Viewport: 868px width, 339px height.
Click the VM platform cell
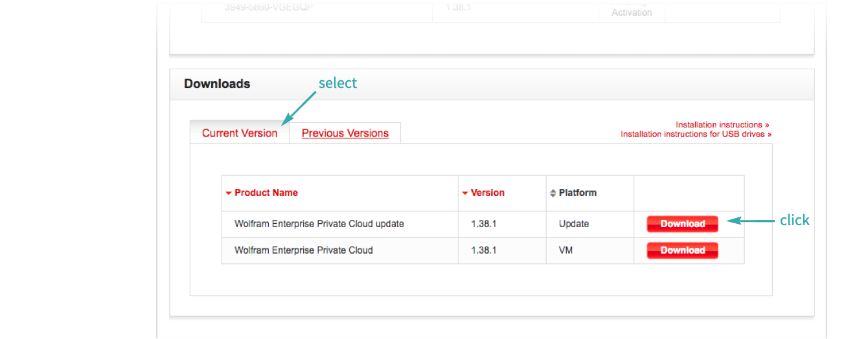567,250
